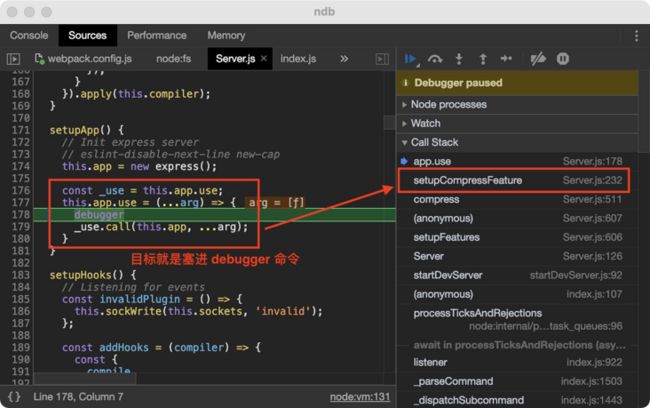The height and width of the screenshot is (408, 650).
Task: Switch to the Console tab
Action: 29,36
